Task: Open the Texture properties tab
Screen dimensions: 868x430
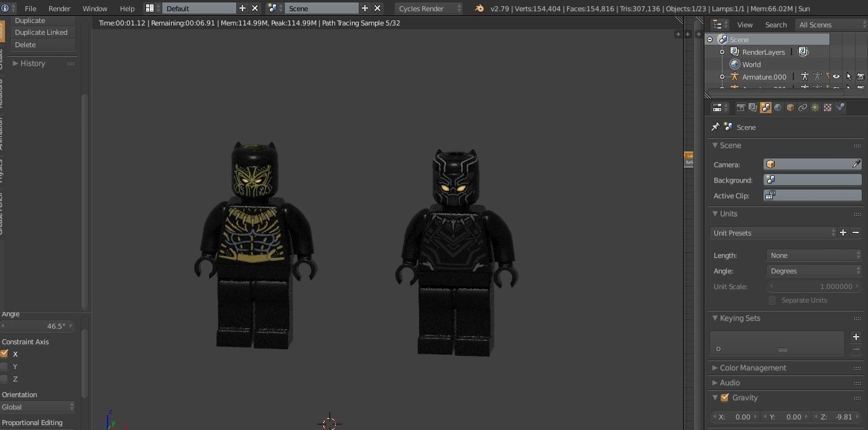Action: [828, 107]
